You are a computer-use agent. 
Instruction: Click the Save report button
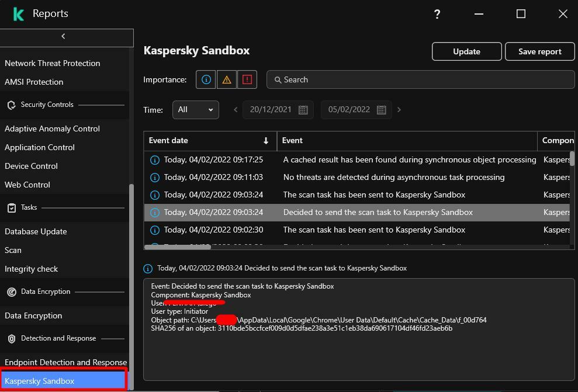point(539,51)
